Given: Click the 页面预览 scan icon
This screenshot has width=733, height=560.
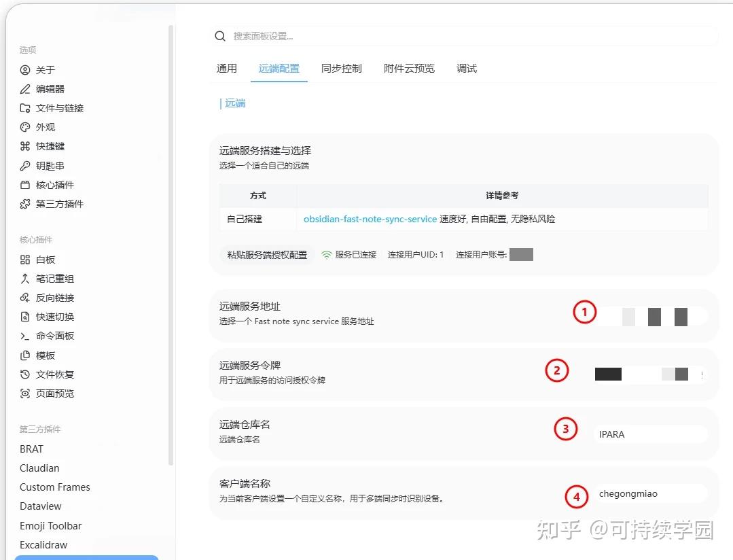Looking at the screenshot, I should (x=24, y=393).
